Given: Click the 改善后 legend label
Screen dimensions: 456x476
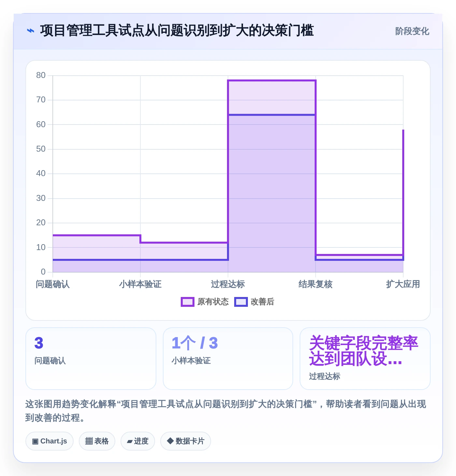Looking at the screenshot, I should tap(262, 302).
